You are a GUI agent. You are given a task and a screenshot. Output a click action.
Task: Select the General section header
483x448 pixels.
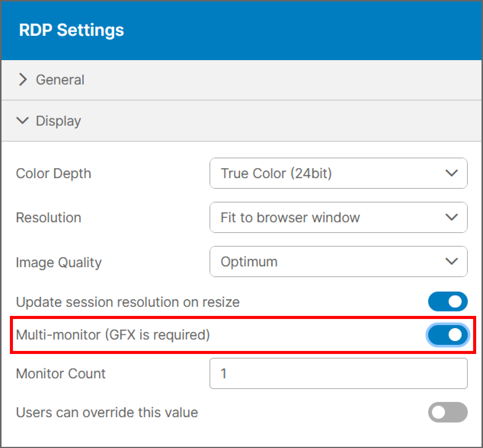[x=241, y=80]
